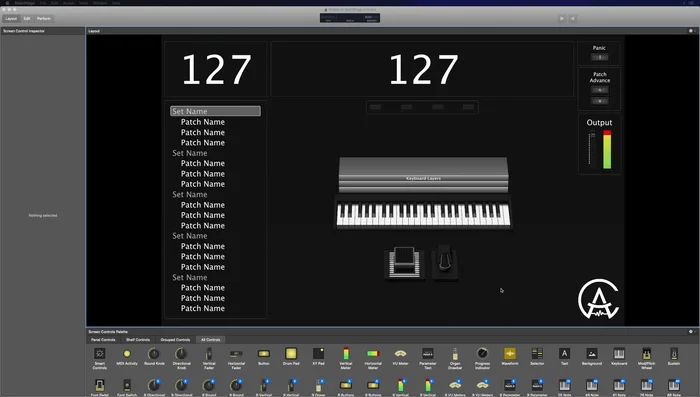Select the Selector control icon in palette
Image resolution: width=700 pixels, height=397 pixels.
click(x=537, y=354)
